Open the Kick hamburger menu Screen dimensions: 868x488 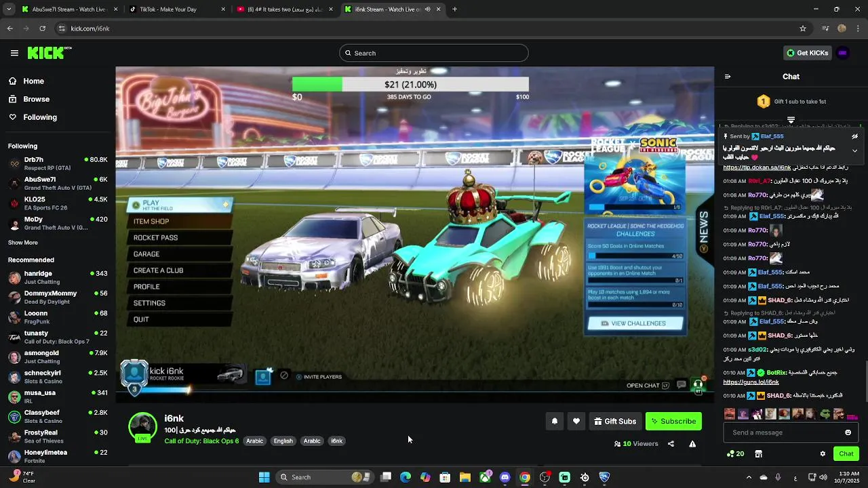(x=14, y=53)
